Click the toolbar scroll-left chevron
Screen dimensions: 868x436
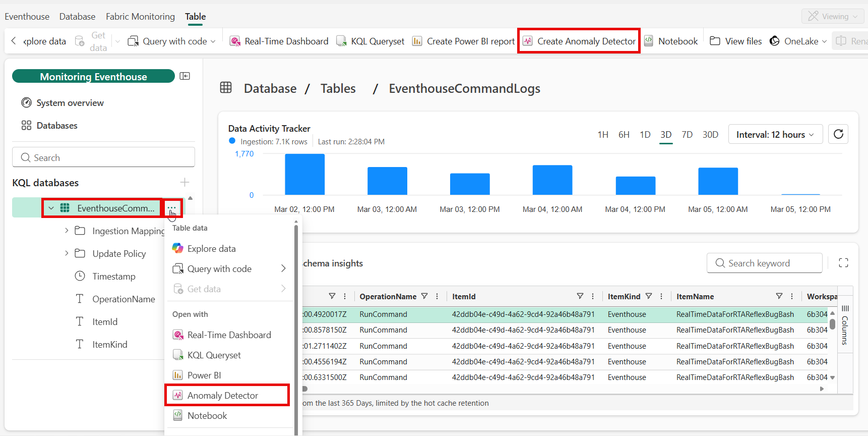click(x=14, y=41)
